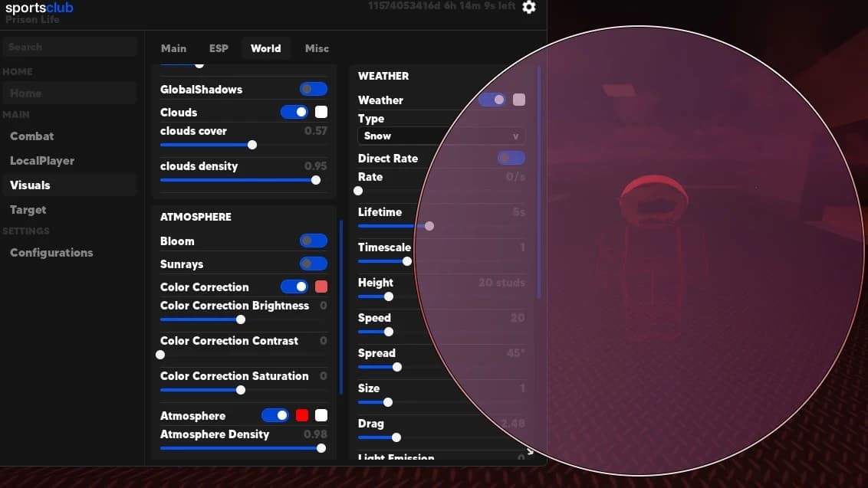Toggle the Atmosphere switch

coord(275,415)
